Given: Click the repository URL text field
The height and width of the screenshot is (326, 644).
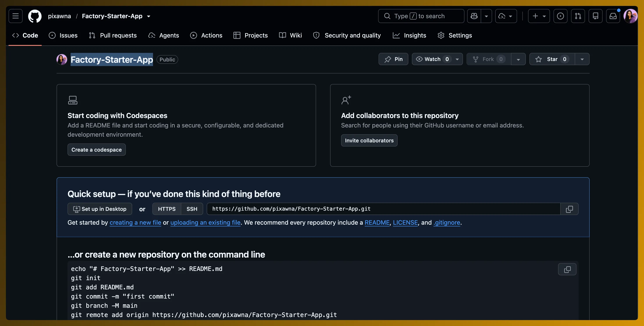Looking at the screenshot, I should coord(384,209).
